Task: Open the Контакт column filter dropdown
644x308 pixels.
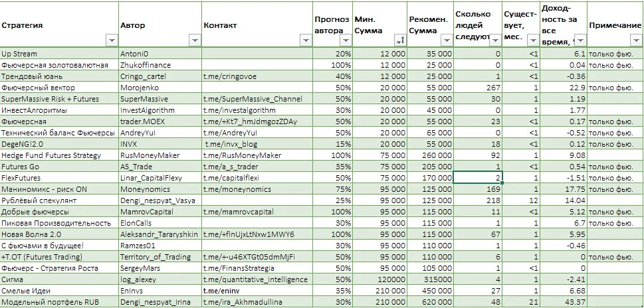Action: pos(306,40)
